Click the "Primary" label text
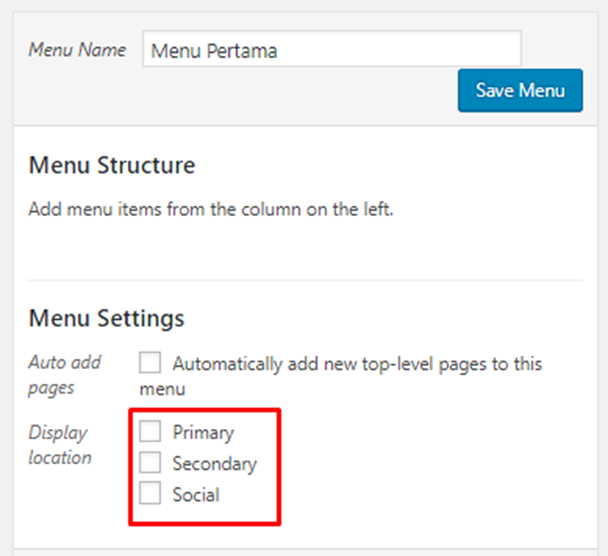Viewport: 608px width, 556px height. coord(203,433)
